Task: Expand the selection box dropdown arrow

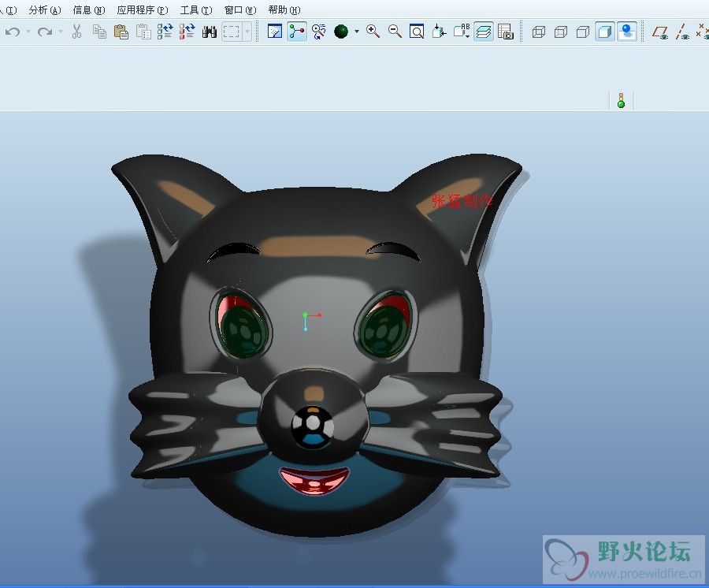Action: (x=247, y=32)
